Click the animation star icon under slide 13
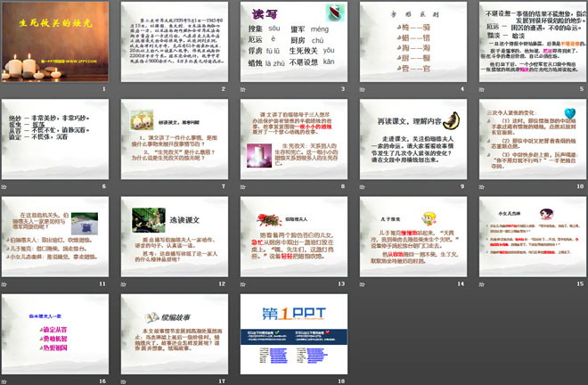The image size is (588, 385). (243, 284)
